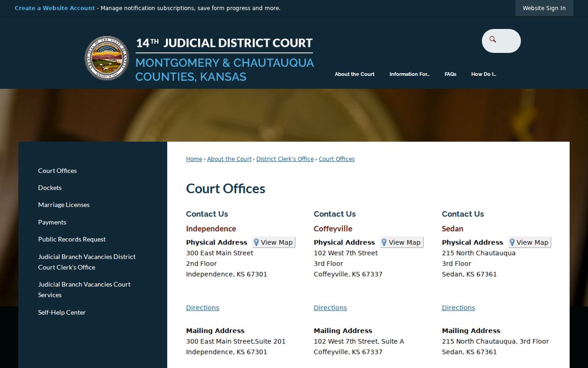Click the '102 West 7th Street, Suite A' text

(x=359, y=341)
